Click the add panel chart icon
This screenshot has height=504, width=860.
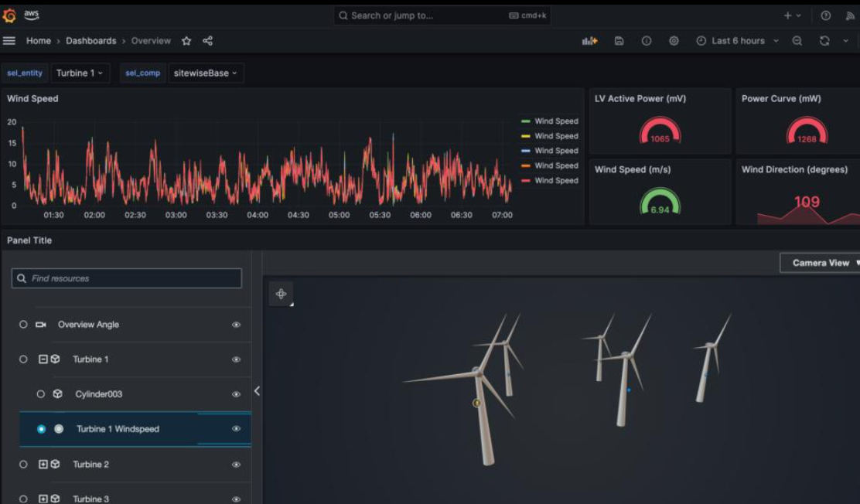coord(589,41)
